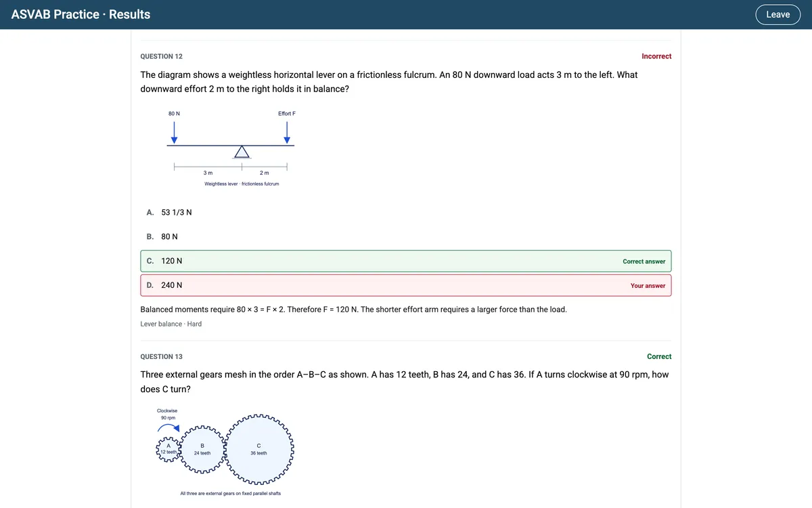Click the balanced moments explanation text

[353, 310]
